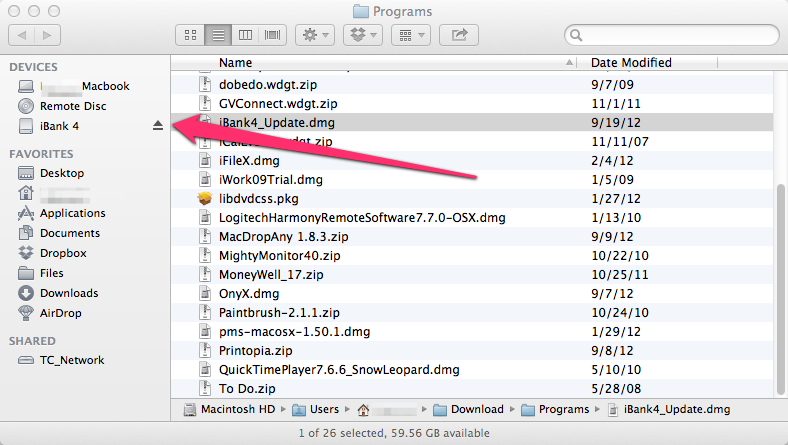Click the vertical scrollbar thumb
This screenshot has width=788, height=445.
[x=780, y=290]
